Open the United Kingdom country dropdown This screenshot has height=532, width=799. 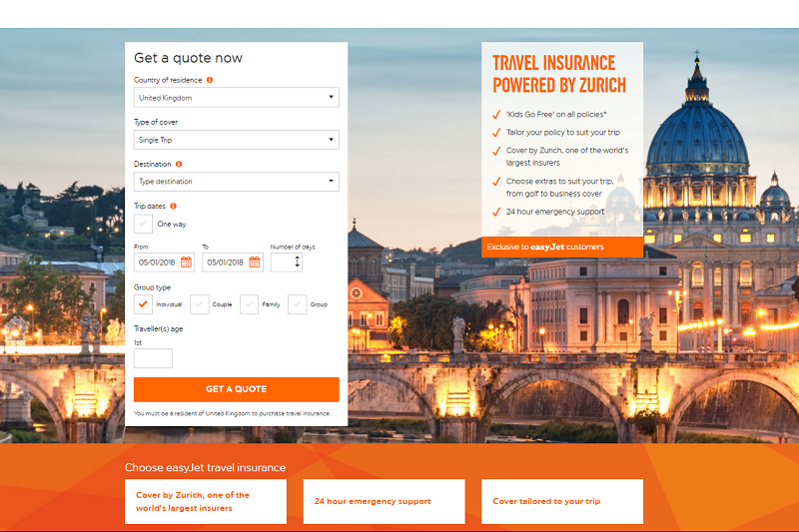237,97
